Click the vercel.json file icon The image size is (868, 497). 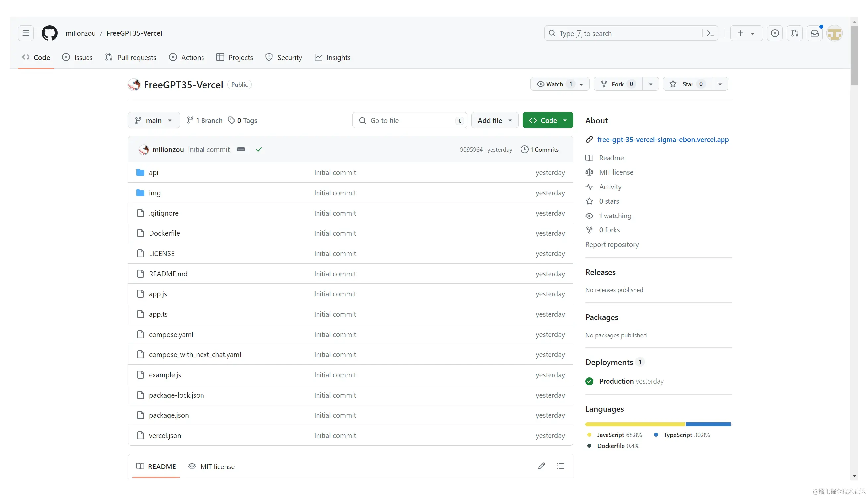point(140,435)
